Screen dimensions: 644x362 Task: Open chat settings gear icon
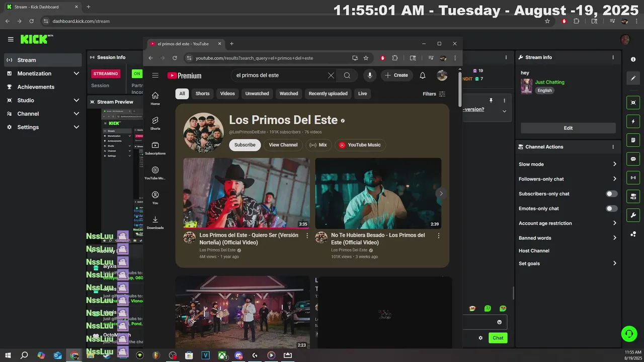coord(480,338)
